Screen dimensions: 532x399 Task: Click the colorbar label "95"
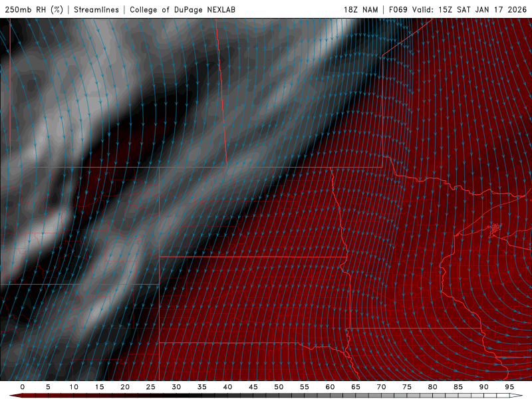[509, 387]
